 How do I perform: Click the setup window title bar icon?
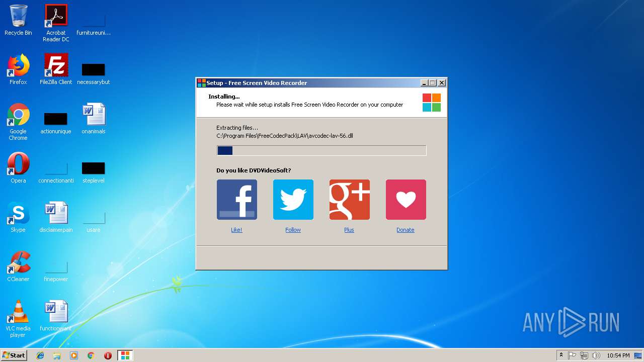(201, 83)
